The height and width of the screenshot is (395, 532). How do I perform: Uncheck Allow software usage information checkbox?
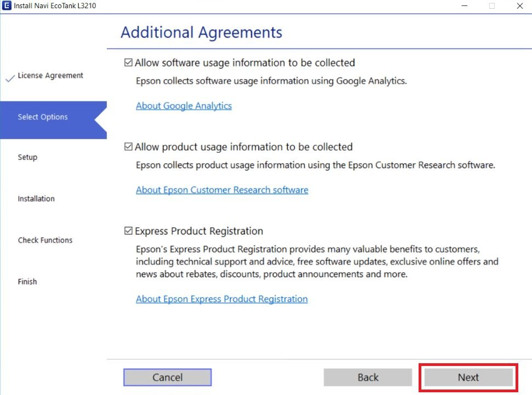pos(128,63)
